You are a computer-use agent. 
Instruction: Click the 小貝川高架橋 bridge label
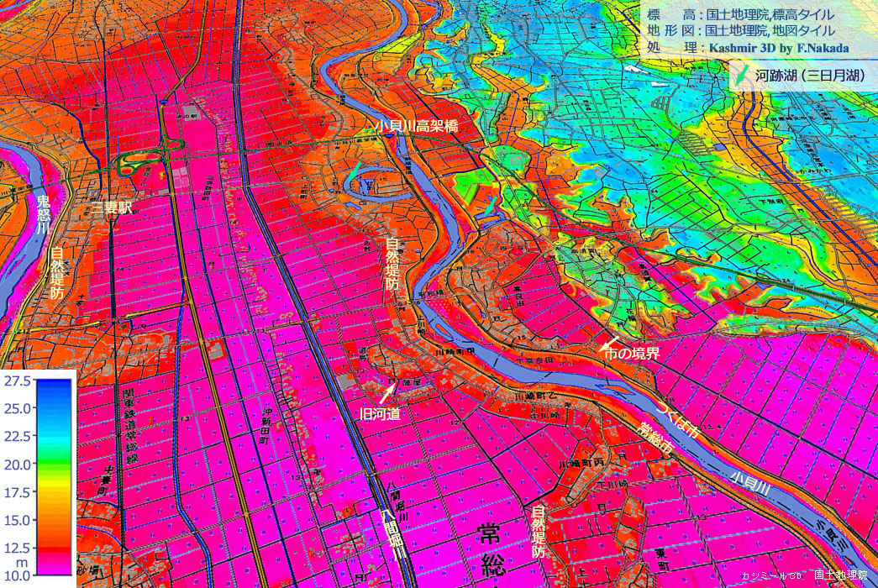coord(418,126)
